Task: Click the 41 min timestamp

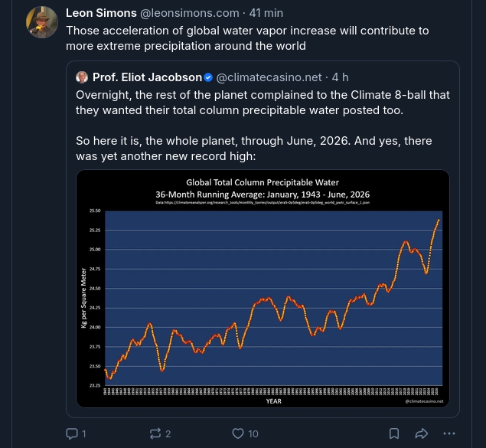Action: tap(266, 13)
